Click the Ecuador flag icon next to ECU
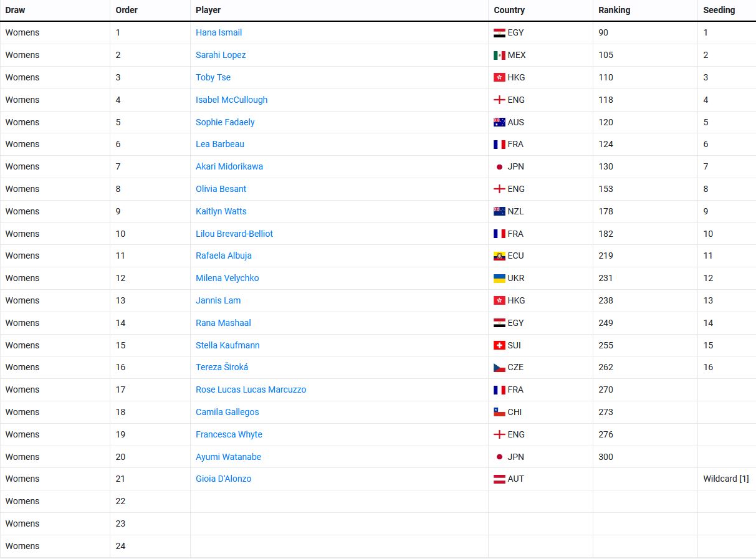Image resolution: width=756 pixels, height=559 pixels. tap(499, 256)
